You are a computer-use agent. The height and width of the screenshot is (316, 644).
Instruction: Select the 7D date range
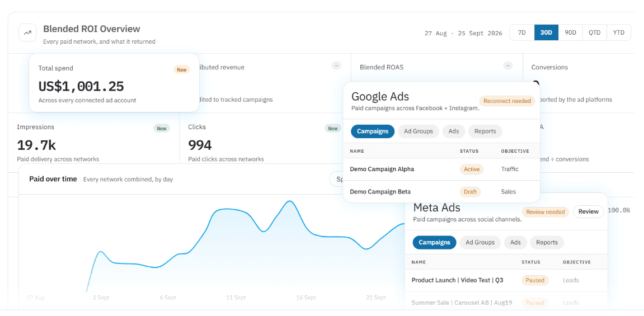click(521, 32)
